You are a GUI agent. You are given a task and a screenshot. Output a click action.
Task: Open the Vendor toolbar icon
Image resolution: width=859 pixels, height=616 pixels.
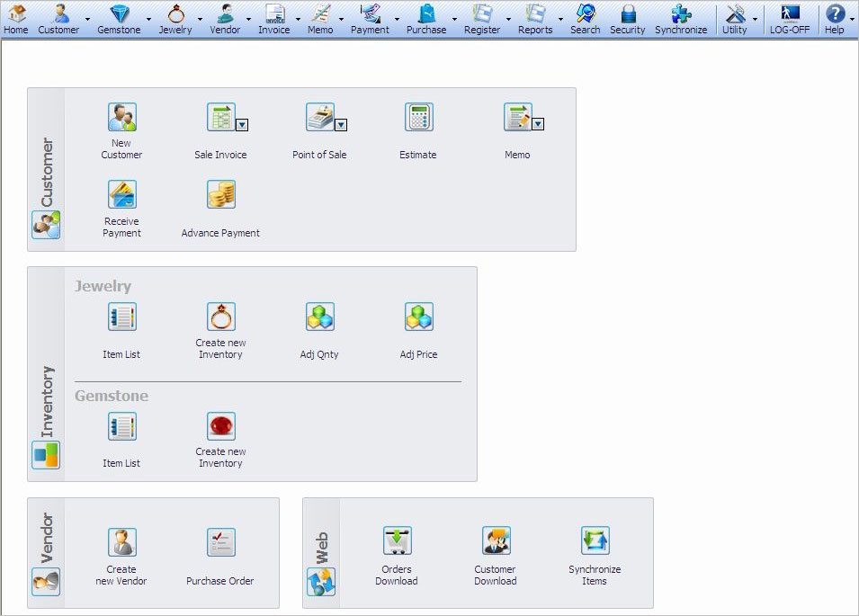click(225, 19)
